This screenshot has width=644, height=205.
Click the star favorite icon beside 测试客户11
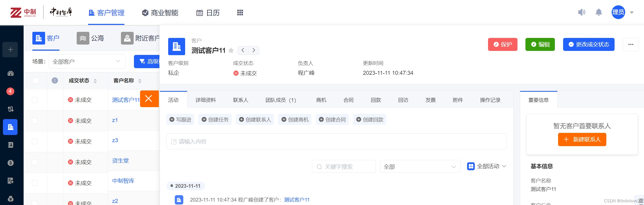click(x=231, y=50)
